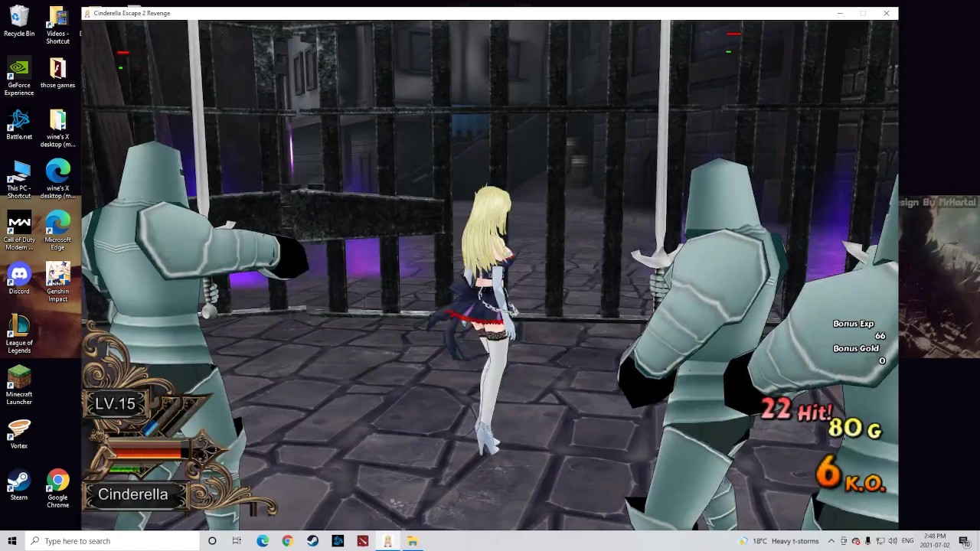Click the 'Type here to search' box
This screenshot has width=980, height=551.
112,541
